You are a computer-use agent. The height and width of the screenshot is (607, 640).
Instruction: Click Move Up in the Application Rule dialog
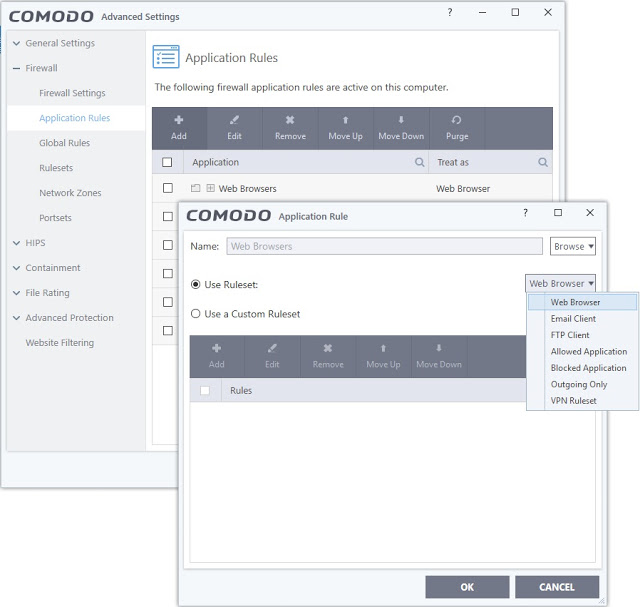pos(383,356)
